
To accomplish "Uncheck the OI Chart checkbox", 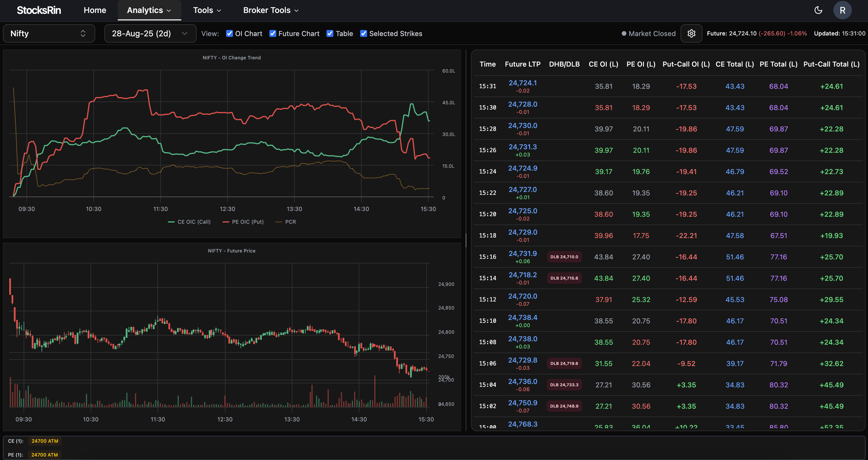I will click(x=230, y=33).
